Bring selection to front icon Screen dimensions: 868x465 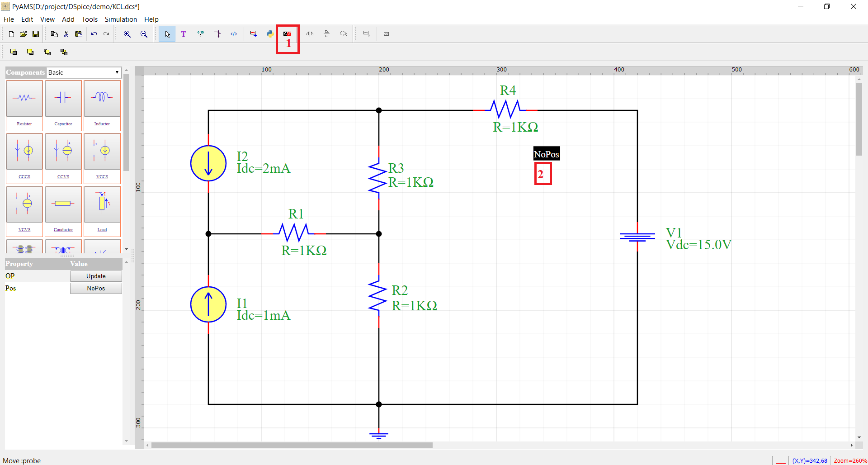click(30, 52)
